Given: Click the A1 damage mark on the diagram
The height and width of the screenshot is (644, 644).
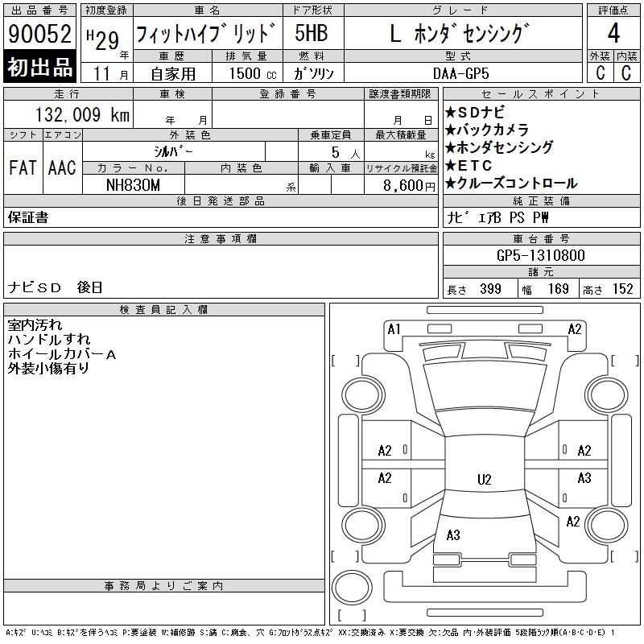Looking at the screenshot, I should [394, 329].
